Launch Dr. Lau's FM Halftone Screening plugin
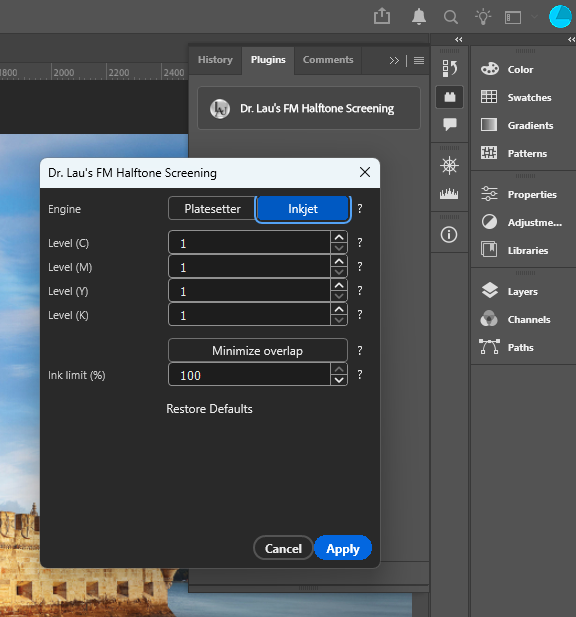The height and width of the screenshot is (617, 576). [x=308, y=108]
